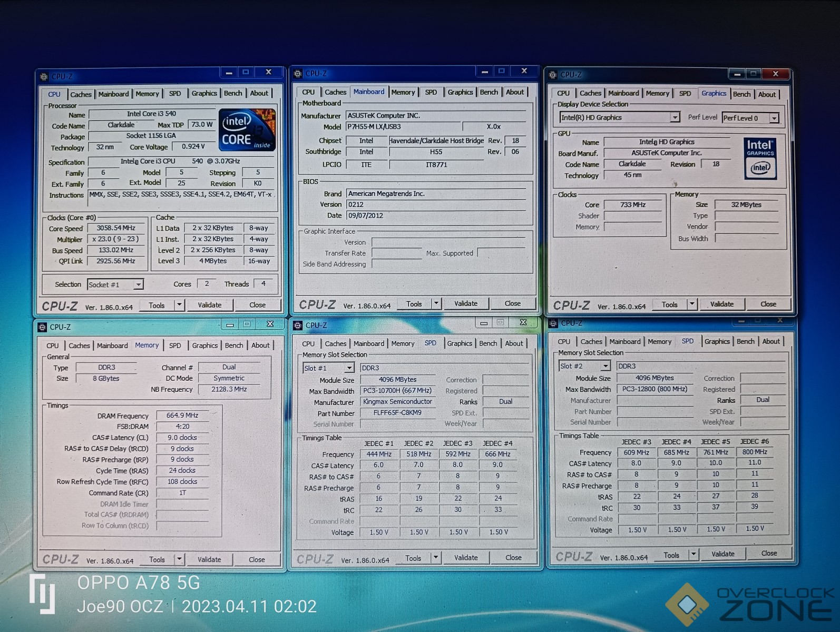Open Bench tab in the CPU window
This screenshot has width=840, height=632.
233,93
